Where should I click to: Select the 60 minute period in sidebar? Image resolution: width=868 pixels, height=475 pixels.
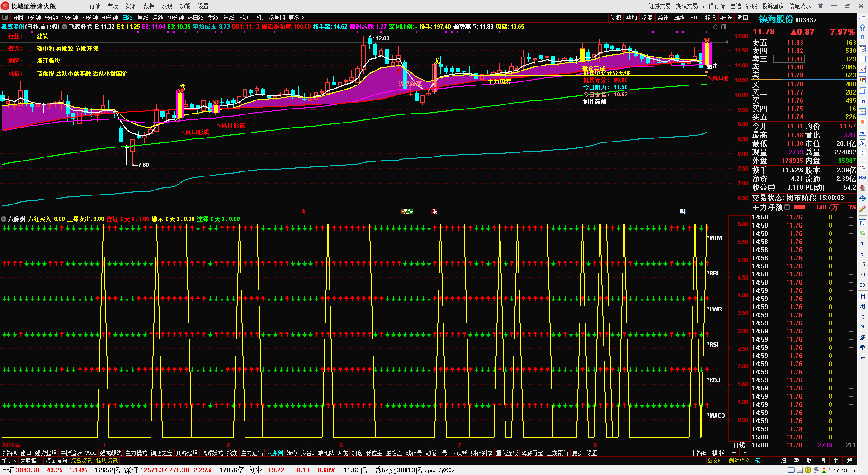pyautogui.click(x=863, y=285)
